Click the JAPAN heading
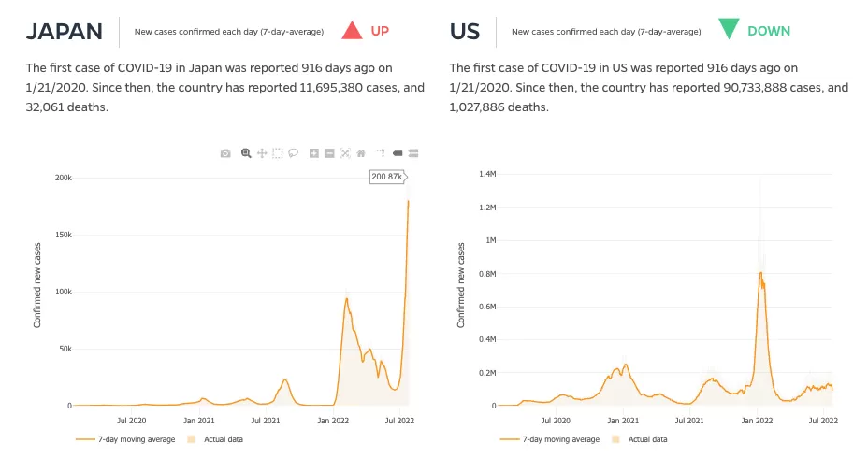The width and height of the screenshot is (868, 458). (65, 32)
